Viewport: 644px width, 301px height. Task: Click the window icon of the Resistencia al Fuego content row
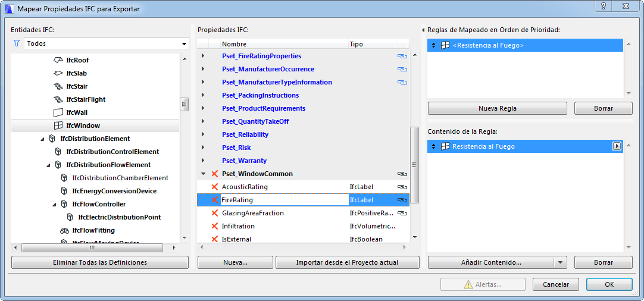tap(445, 146)
